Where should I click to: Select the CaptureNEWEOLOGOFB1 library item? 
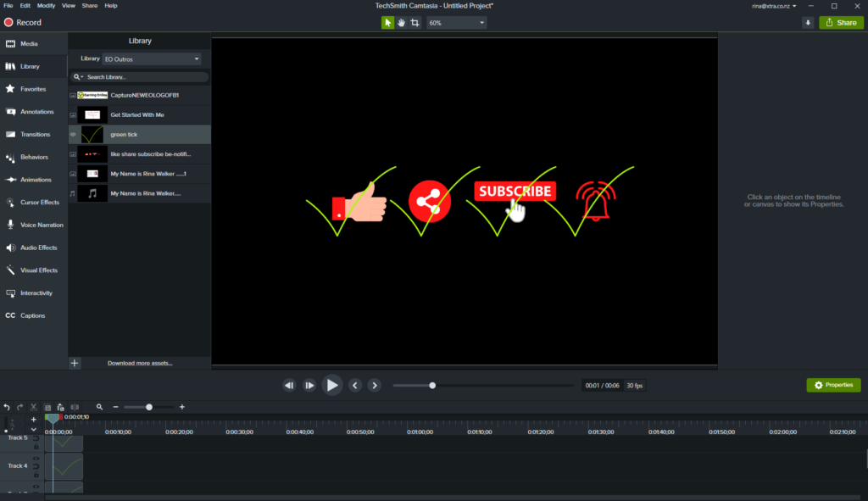[140, 95]
